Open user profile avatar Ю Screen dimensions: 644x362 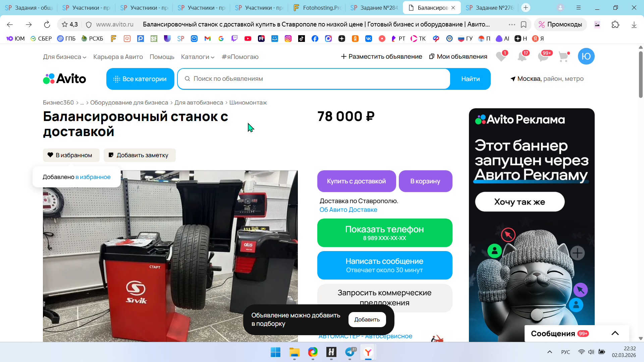586,56
